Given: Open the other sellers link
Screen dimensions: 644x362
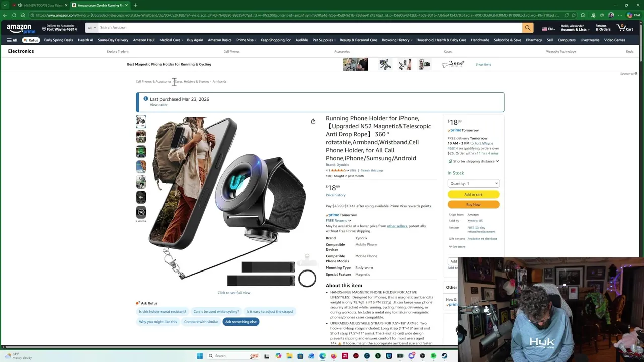Looking at the screenshot, I should (x=396, y=226).
